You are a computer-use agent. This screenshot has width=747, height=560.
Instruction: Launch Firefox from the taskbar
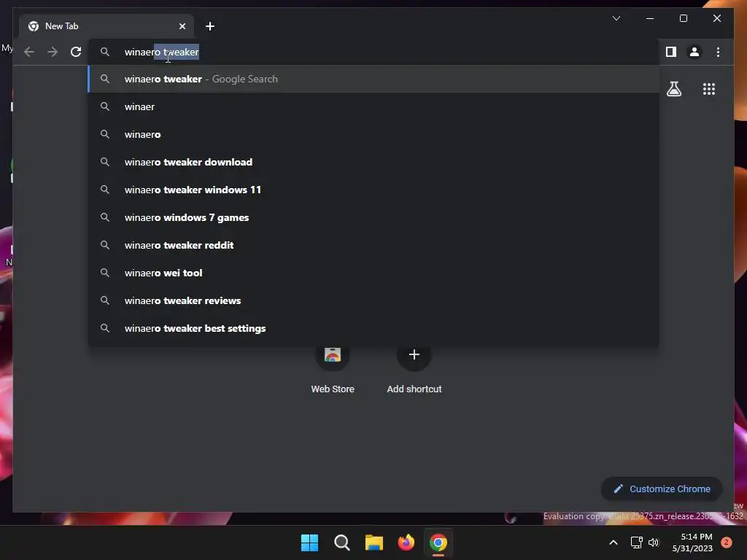tap(406, 542)
